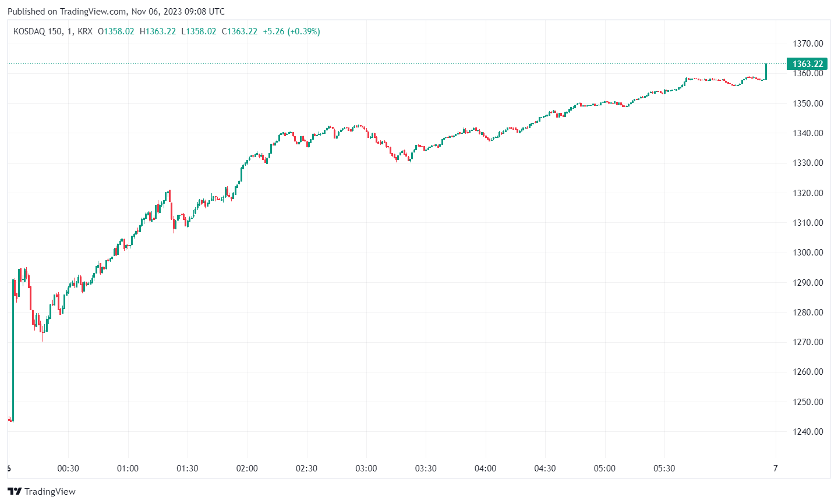This screenshot has height=504, width=838.
Task: Click the green 1363.22 current price tag
Action: tap(807, 64)
